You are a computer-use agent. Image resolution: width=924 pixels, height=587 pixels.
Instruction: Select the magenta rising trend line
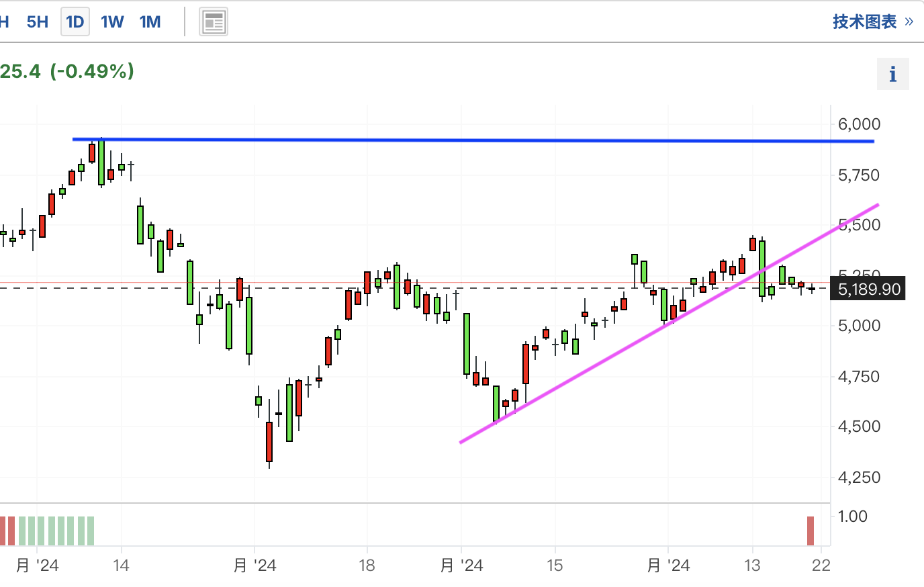click(669, 323)
